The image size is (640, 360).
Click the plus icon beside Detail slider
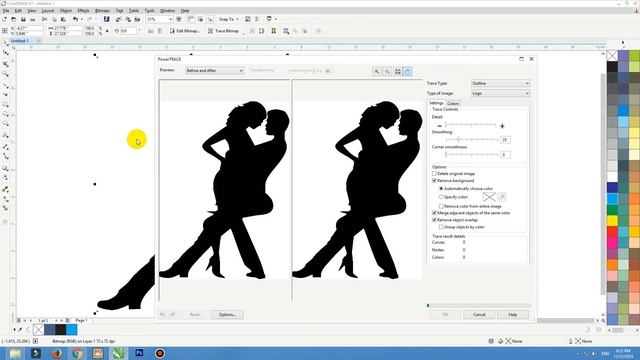pos(502,126)
